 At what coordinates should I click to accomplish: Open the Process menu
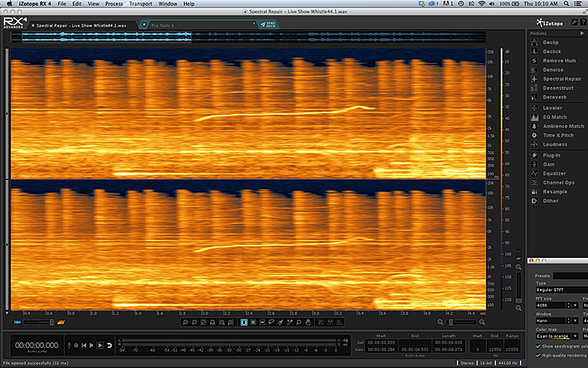point(114,4)
